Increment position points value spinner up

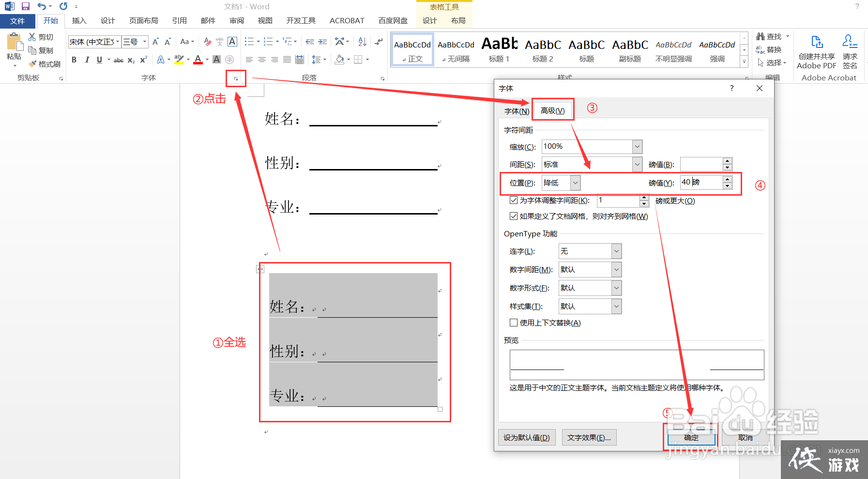point(727,179)
